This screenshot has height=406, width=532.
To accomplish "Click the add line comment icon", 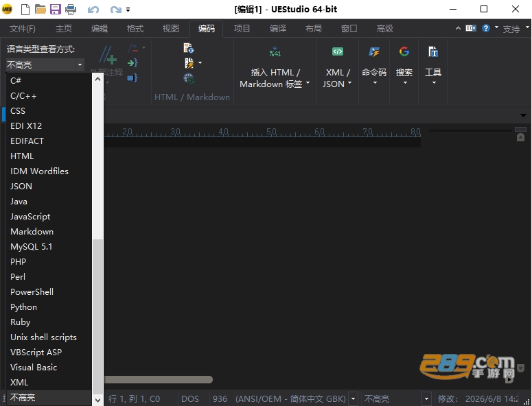I will coord(108,56).
